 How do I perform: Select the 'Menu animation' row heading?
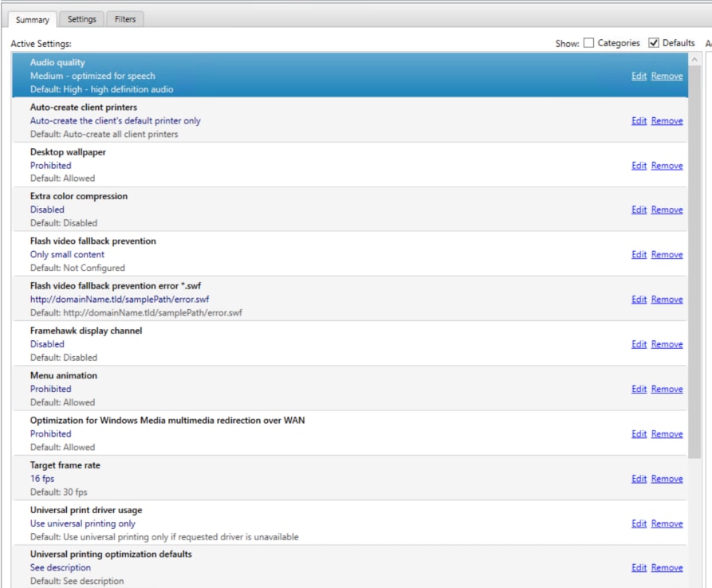(x=64, y=376)
